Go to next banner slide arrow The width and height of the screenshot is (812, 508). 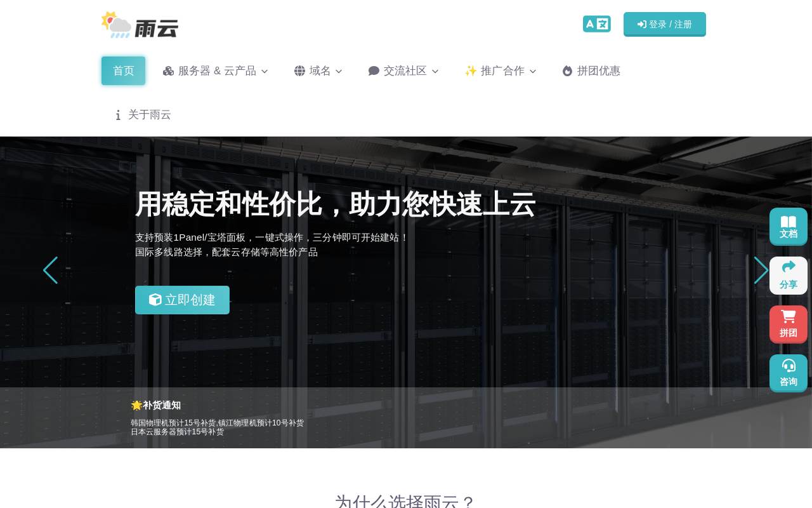[x=761, y=271]
